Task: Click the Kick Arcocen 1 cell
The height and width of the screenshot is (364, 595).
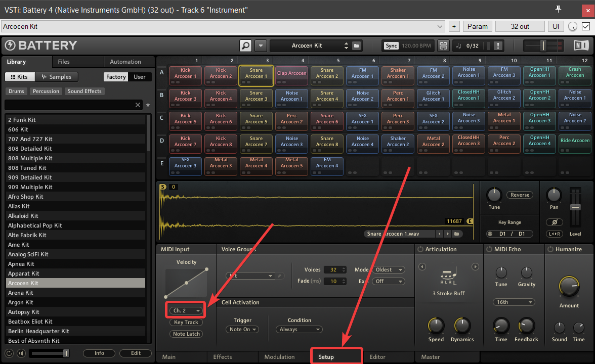Action: [x=185, y=76]
